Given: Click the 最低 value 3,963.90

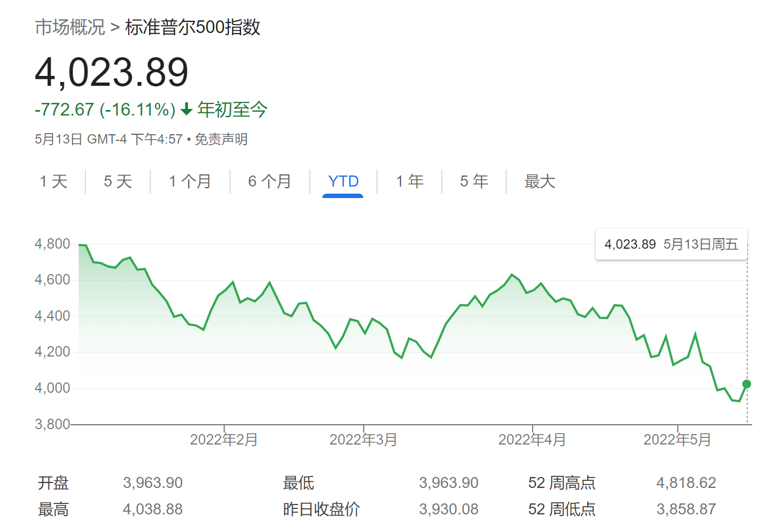Looking at the screenshot, I should click(x=448, y=483).
